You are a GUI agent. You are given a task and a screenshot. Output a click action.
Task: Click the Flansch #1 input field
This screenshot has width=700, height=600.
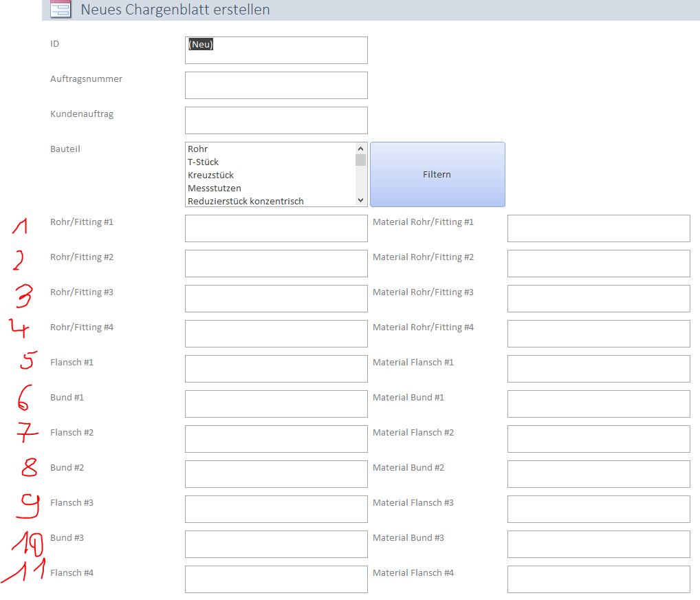(276, 369)
